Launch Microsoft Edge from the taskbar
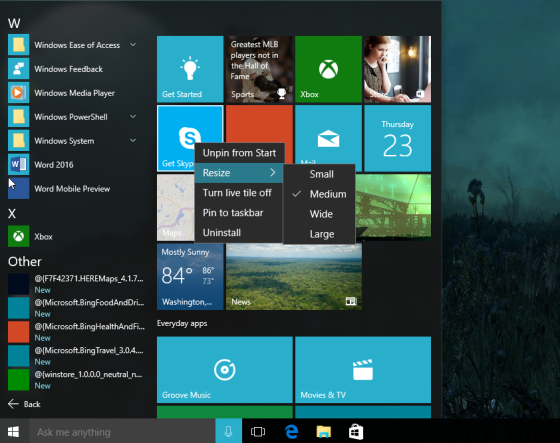 pyautogui.click(x=291, y=432)
